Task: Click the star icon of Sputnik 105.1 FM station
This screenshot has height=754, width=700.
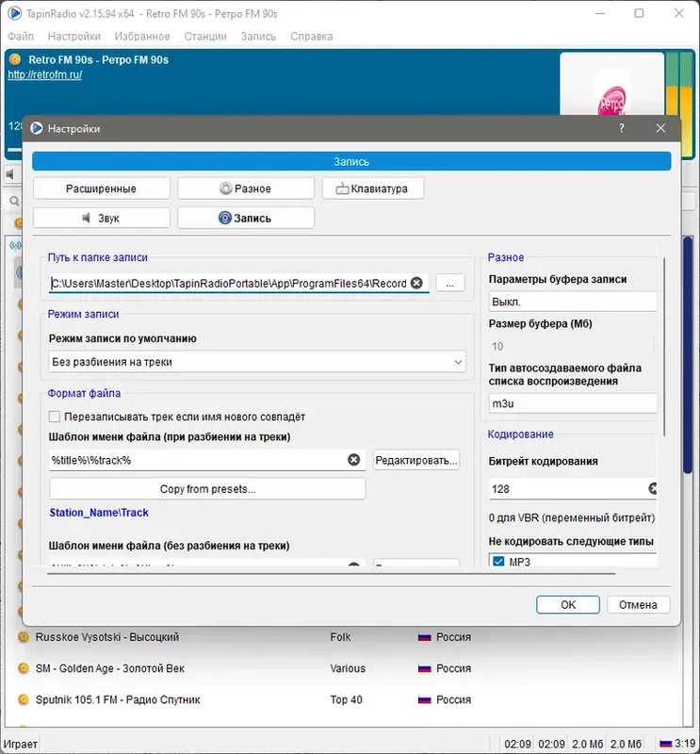Action: click(x=23, y=699)
